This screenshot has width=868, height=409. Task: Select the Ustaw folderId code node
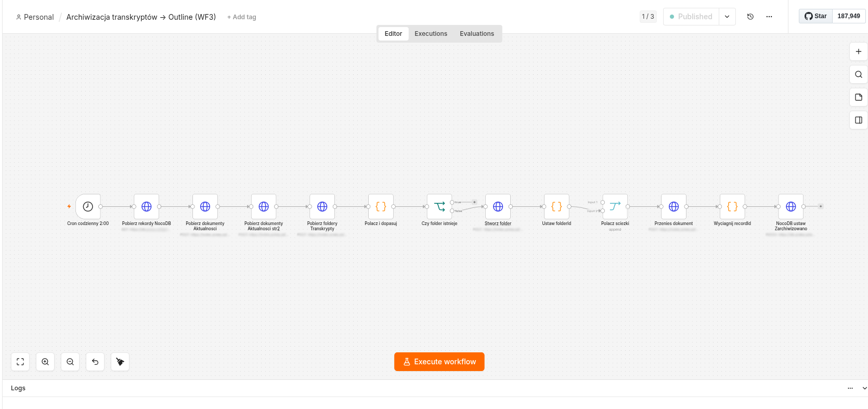pos(556,206)
